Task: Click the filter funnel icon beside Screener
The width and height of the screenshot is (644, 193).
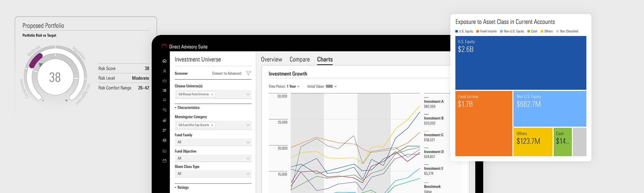Action: click(248, 73)
